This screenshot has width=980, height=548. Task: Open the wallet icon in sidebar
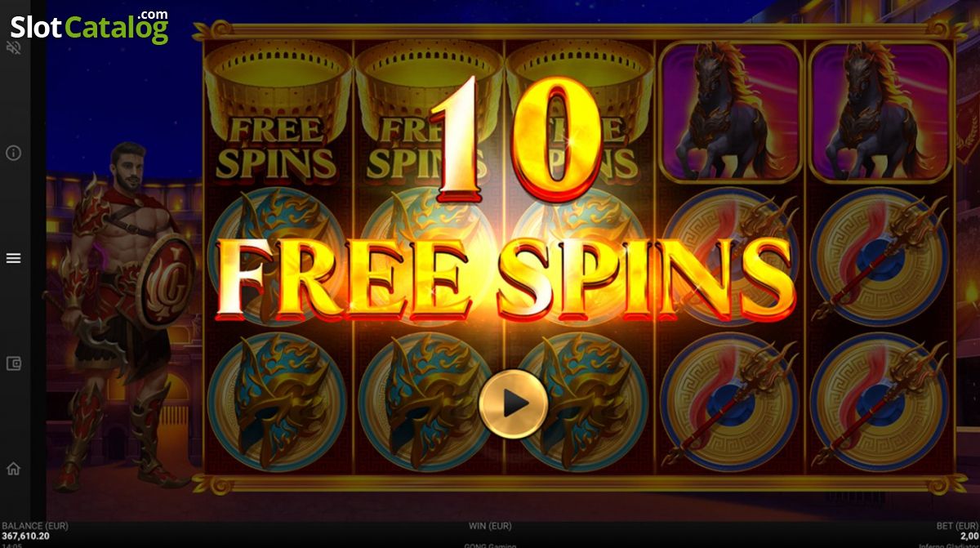[13, 363]
